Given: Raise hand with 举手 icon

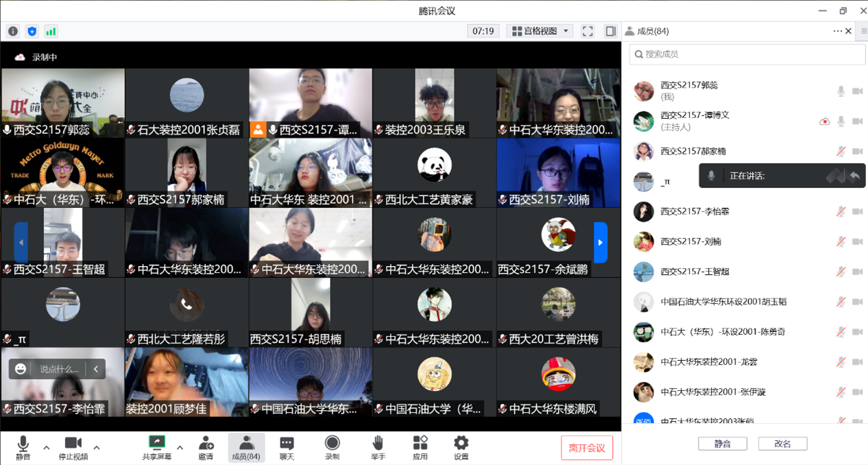Looking at the screenshot, I should coord(378,448).
